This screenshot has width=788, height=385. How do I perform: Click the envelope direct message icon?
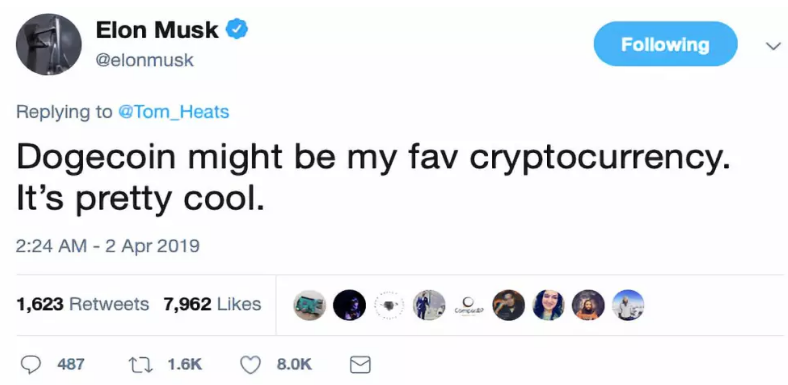360,364
